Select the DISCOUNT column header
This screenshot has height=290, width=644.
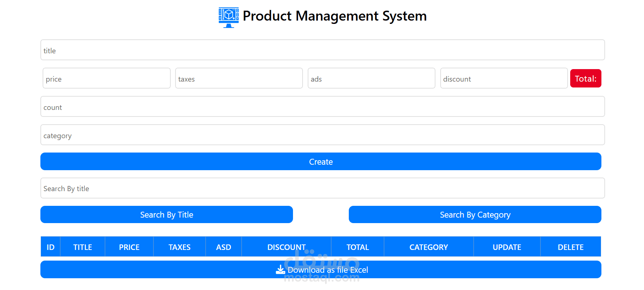(286, 247)
